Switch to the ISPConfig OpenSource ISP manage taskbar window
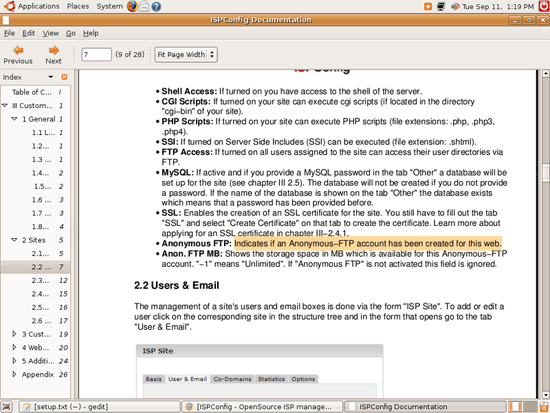The width and height of the screenshot is (550, 413). pos(262,407)
